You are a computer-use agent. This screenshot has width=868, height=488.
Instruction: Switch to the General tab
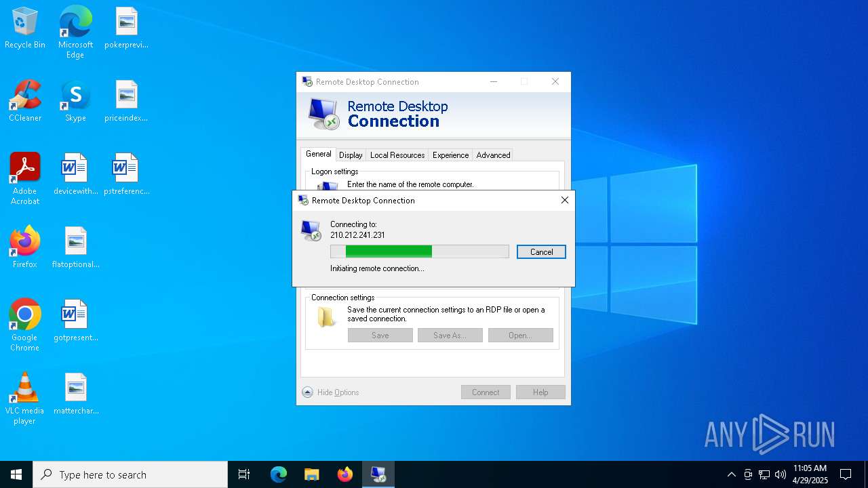318,154
